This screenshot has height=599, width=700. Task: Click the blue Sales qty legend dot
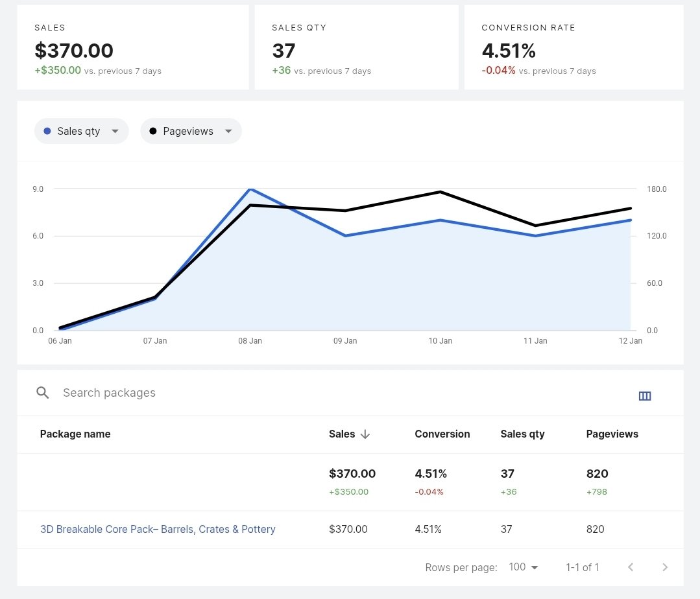tap(47, 131)
